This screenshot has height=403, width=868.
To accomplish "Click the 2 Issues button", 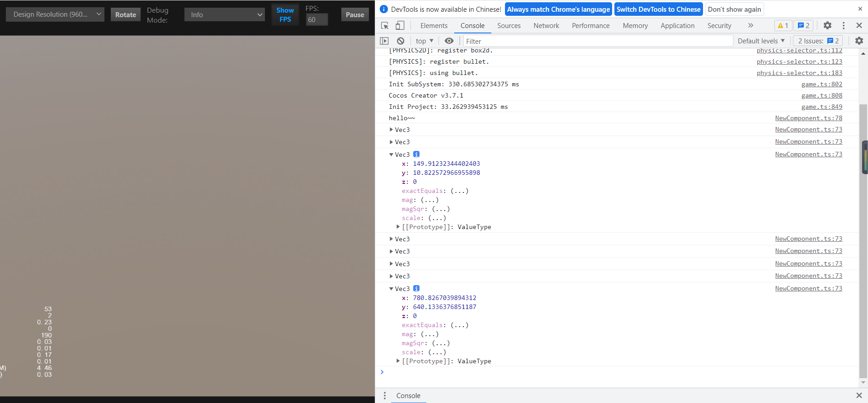I will (818, 41).
